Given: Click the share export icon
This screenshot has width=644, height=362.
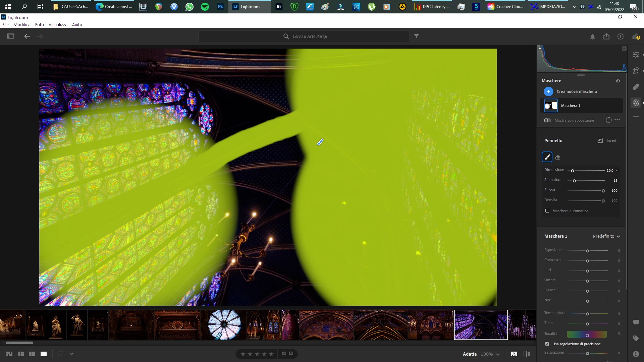Looking at the screenshot, I should (x=606, y=36).
